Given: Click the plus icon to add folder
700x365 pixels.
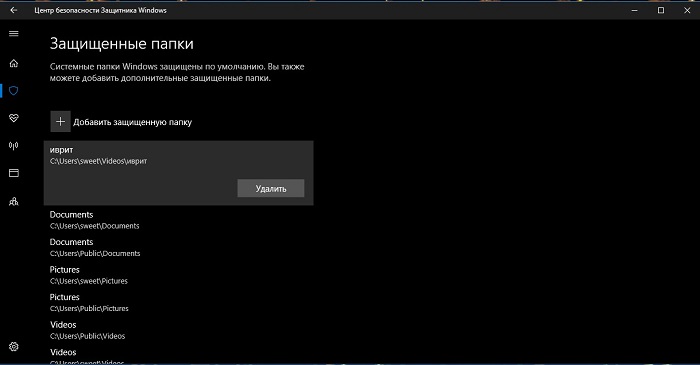Looking at the screenshot, I should click(x=60, y=121).
